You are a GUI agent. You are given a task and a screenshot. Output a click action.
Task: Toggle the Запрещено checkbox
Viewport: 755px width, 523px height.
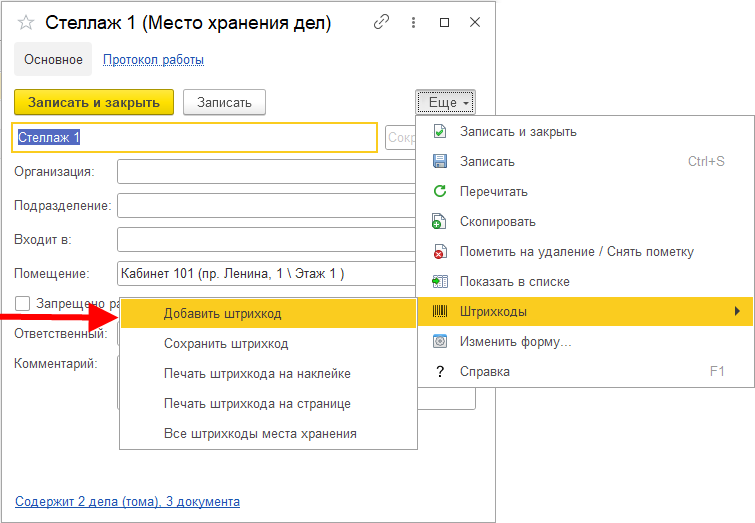[23, 302]
